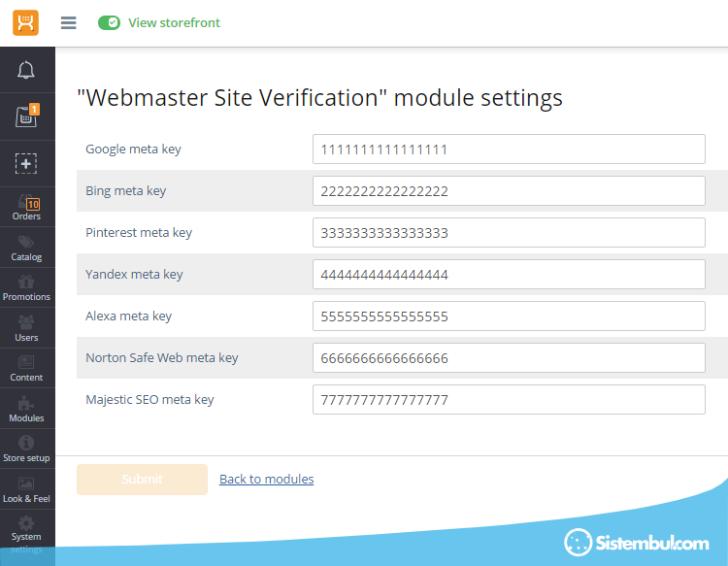Open the hamburger menu

click(68, 22)
